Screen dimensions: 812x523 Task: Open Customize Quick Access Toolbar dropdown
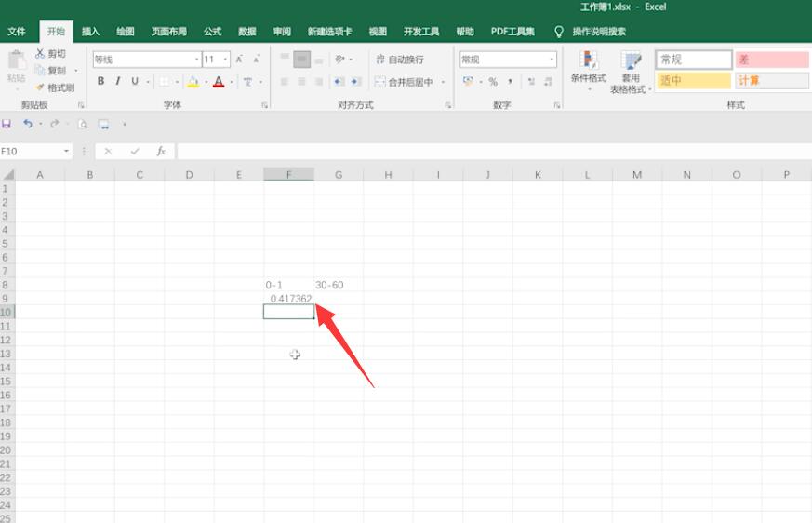125,124
